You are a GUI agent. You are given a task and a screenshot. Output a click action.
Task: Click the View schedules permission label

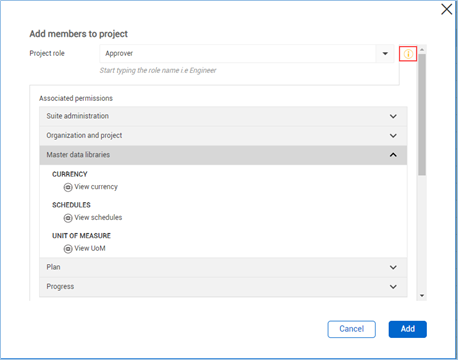[x=98, y=217]
